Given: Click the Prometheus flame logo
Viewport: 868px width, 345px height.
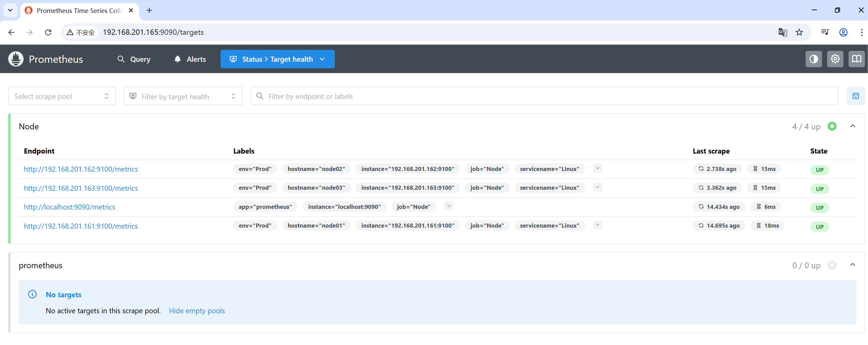Looking at the screenshot, I should click(x=16, y=59).
